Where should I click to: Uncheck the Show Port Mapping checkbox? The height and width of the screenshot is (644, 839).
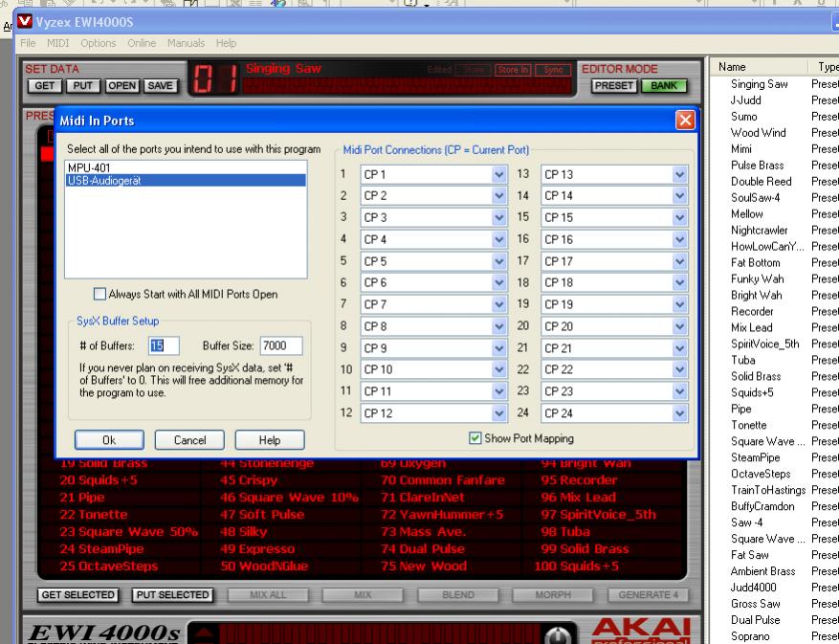point(475,438)
